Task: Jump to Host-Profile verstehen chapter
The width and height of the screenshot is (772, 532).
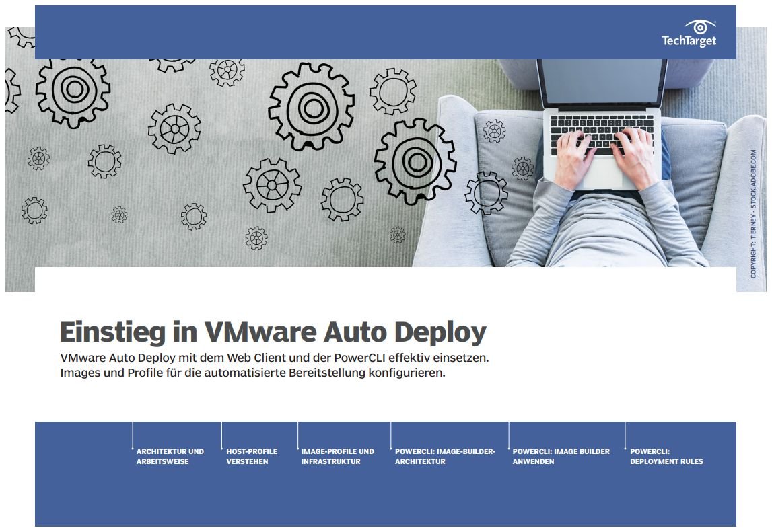Action: pyautogui.click(x=252, y=456)
